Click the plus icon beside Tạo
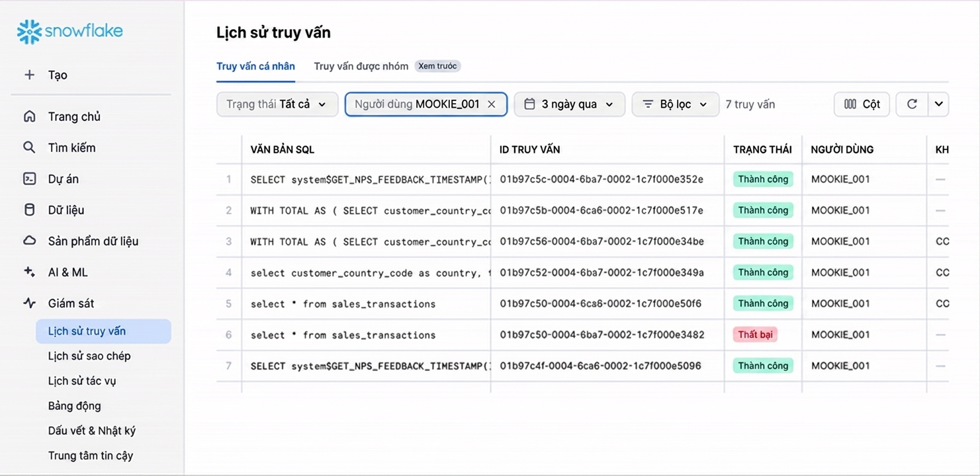Screen dimensions: 980x476 tap(29, 75)
